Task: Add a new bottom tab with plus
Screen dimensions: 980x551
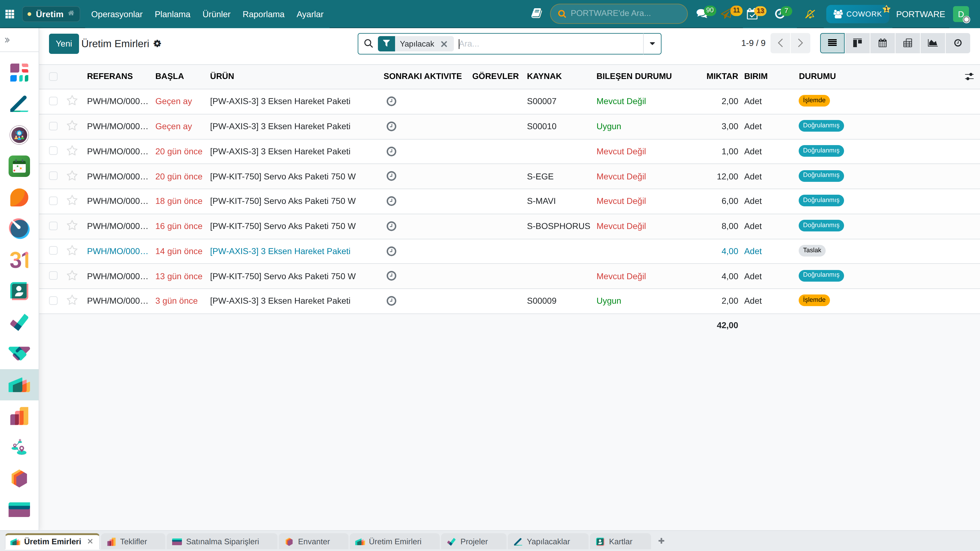Action: pos(661,541)
